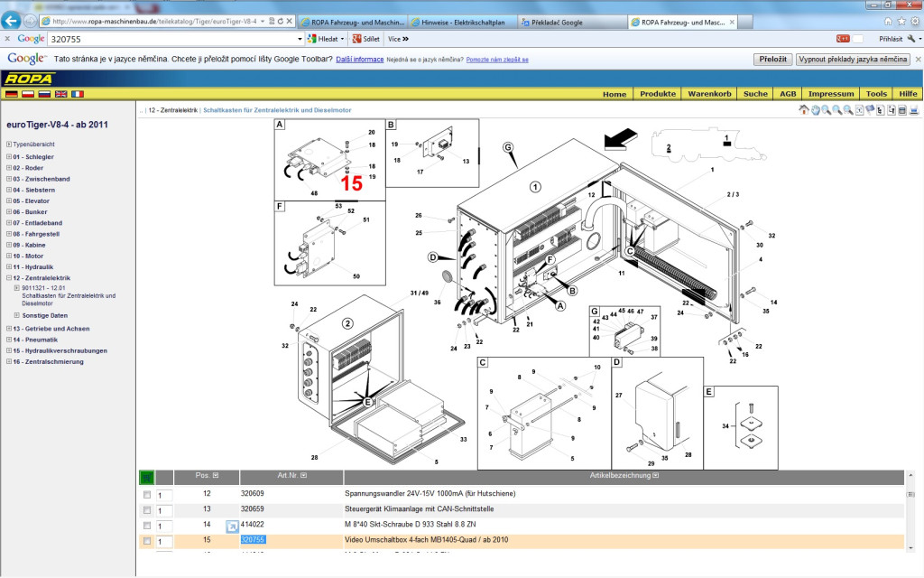Click the green select-all icon in table header
Viewport: 924px width, 578px height.
(147, 477)
